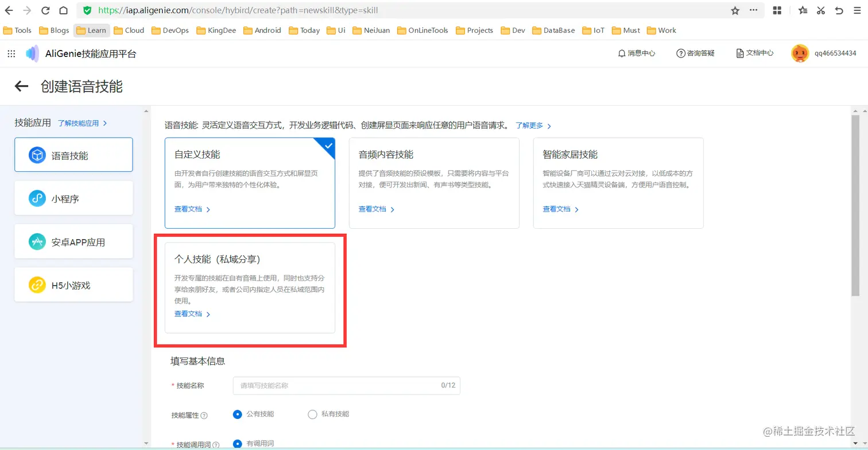Select the 智能家居技能 card

pos(618,183)
